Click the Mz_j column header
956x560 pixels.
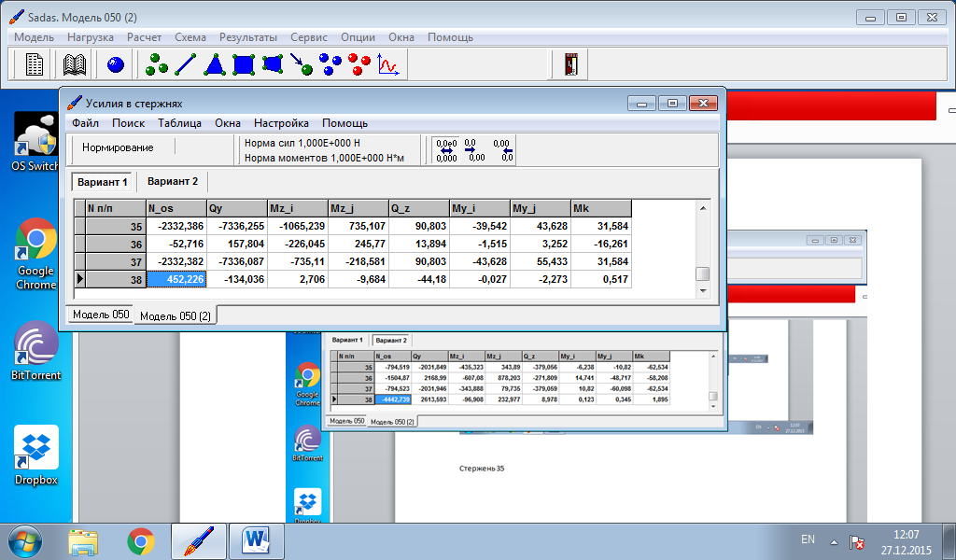pyautogui.click(x=358, y=208)
